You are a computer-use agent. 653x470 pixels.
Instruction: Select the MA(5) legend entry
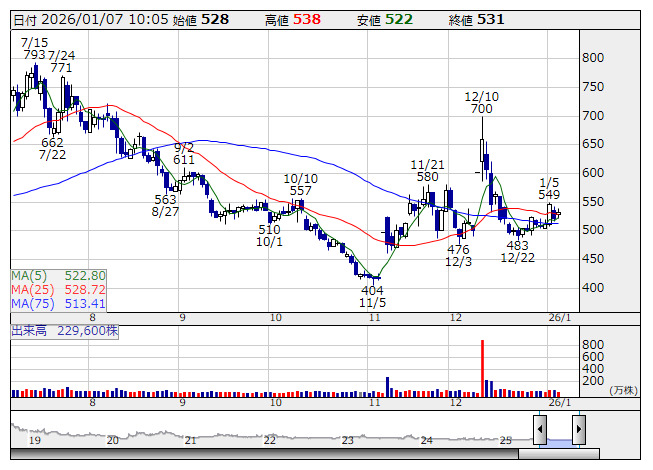tap(58, 275)
